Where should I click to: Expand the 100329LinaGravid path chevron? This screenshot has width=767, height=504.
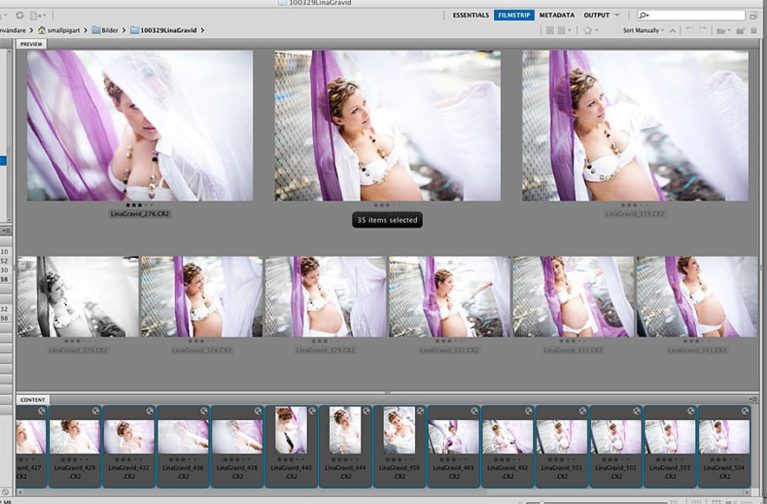coord(203,31)
